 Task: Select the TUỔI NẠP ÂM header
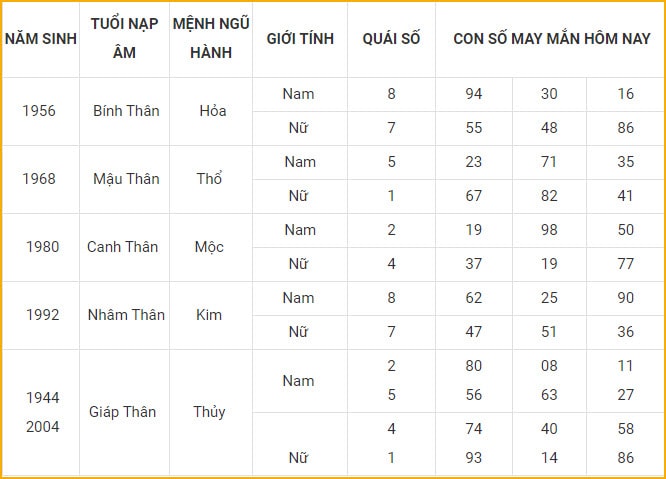point(124,39)
